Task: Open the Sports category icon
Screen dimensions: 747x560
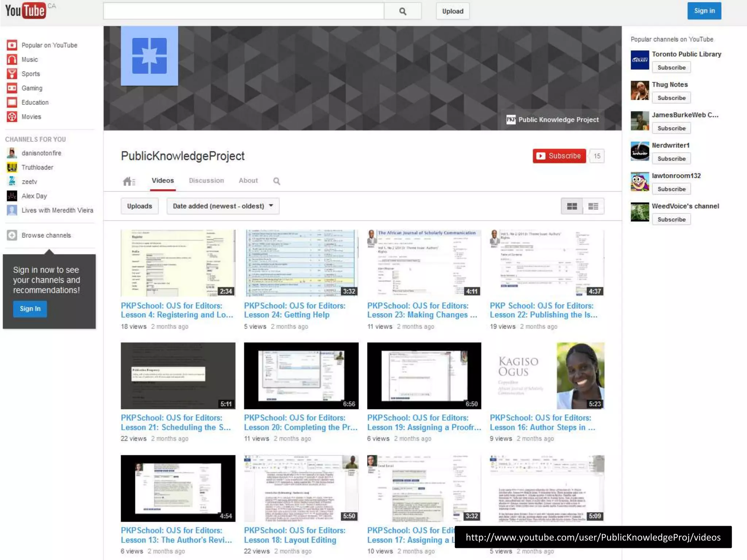Action: pos(12,74)
